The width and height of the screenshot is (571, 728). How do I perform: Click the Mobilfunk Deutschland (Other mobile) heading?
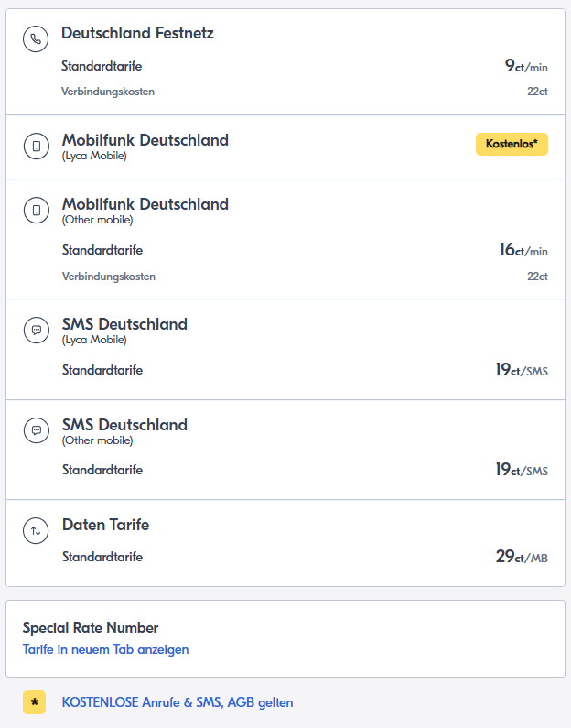click(x=145, y=204)
